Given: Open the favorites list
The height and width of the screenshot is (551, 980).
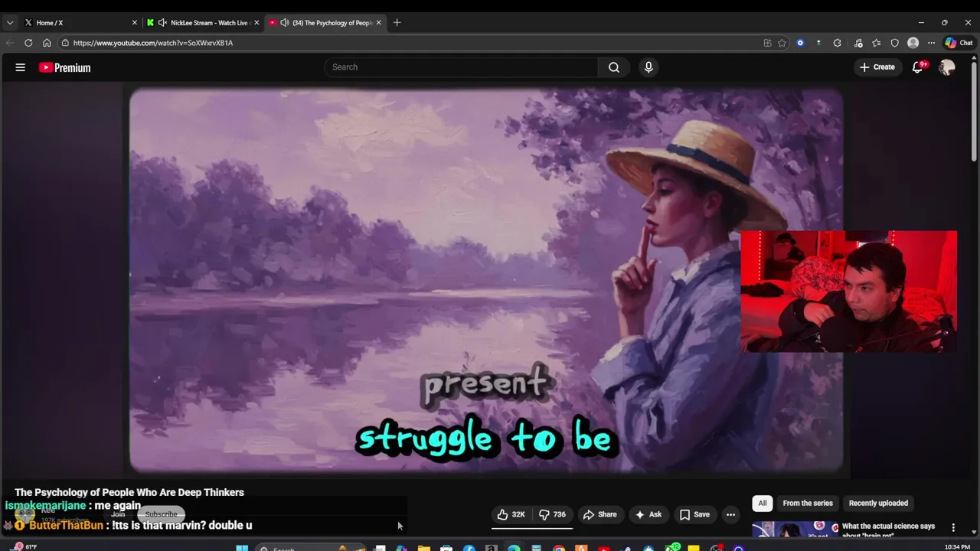Looking at the screenshot, I should tap(876, 43).
